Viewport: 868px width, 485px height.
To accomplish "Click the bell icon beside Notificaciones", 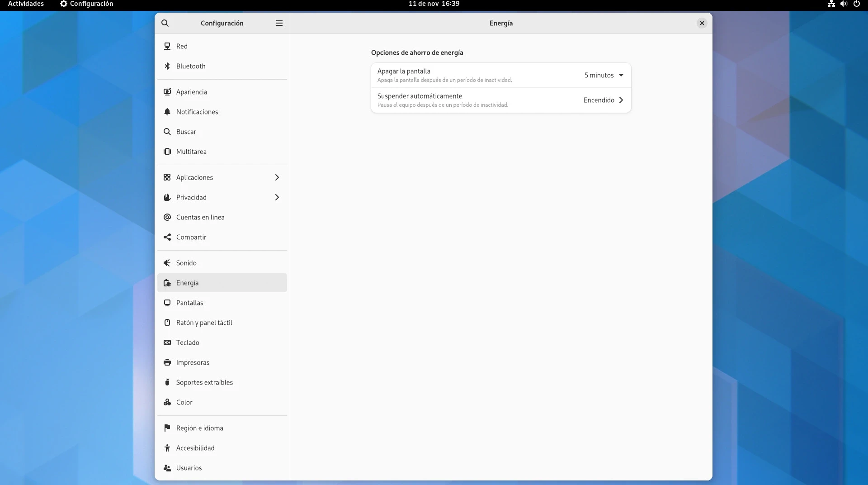I will (167, 112).
